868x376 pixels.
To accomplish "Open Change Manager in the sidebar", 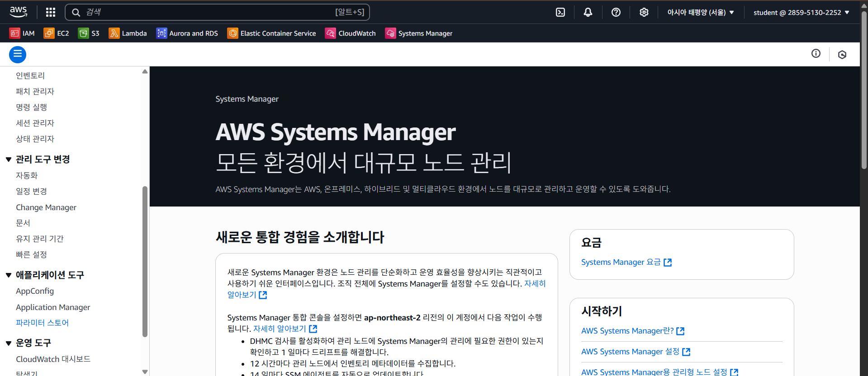I will coord(46,207).
